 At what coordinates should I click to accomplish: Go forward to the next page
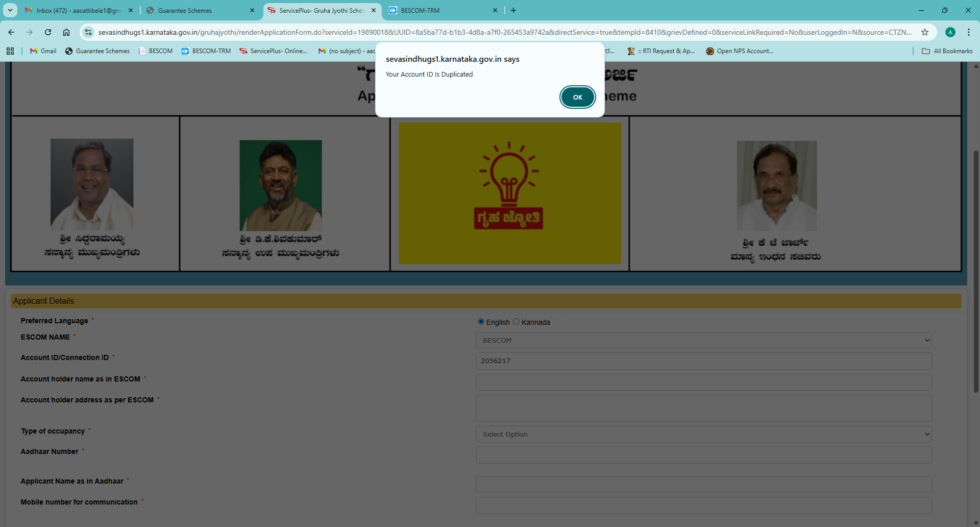pyautogui.click(x=30, y=32)
